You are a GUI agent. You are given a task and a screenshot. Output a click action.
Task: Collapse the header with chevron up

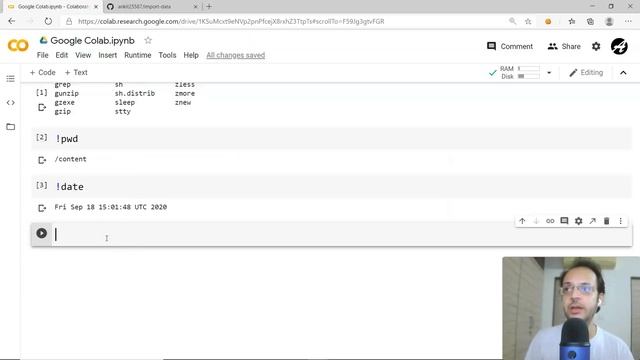623,73
